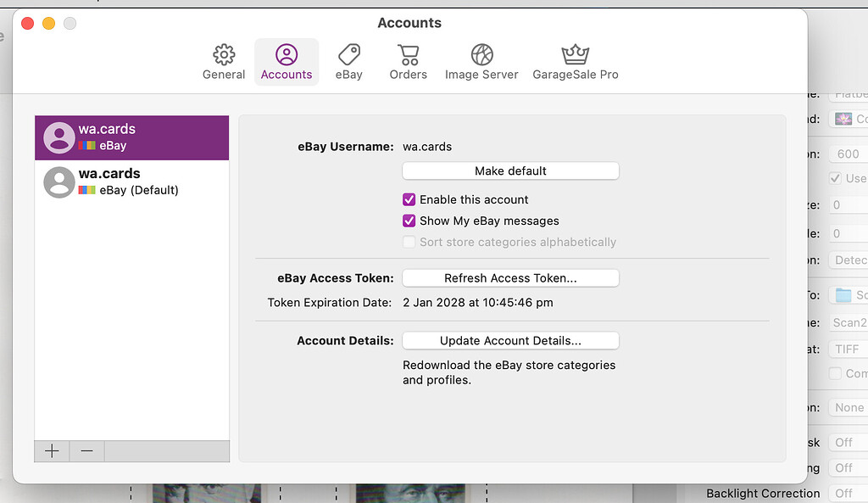Click the eBay color logo in selected account row
868x503 pixels.
(x=87, y=146)
